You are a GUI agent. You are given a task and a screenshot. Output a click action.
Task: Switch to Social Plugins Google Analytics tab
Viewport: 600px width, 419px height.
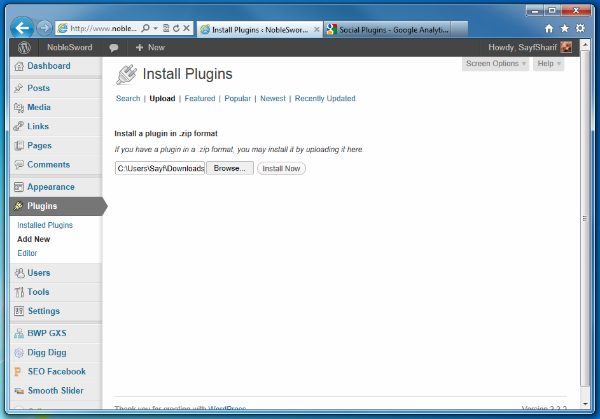389,29
